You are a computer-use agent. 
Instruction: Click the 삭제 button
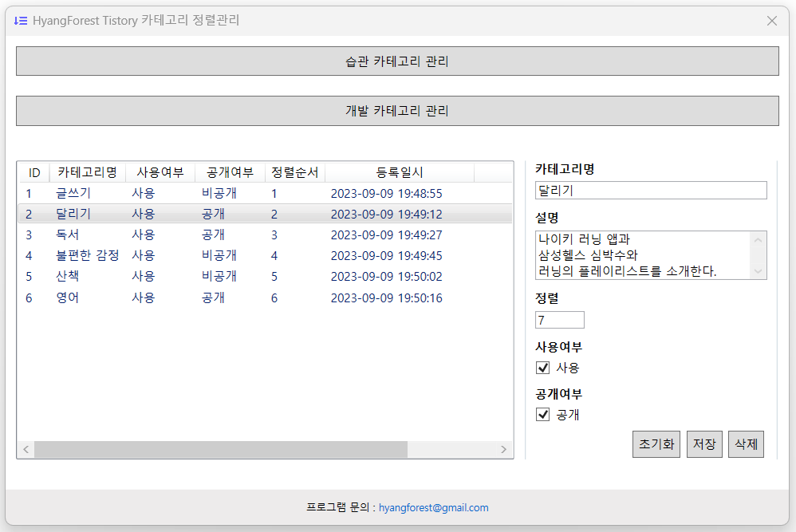(746, 444)
